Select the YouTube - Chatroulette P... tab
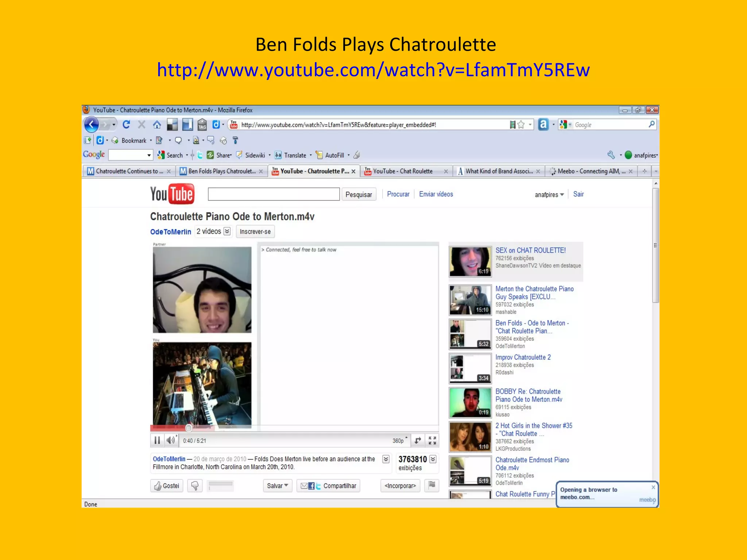This screenshot has width=747, height=560. click(314, 171)
